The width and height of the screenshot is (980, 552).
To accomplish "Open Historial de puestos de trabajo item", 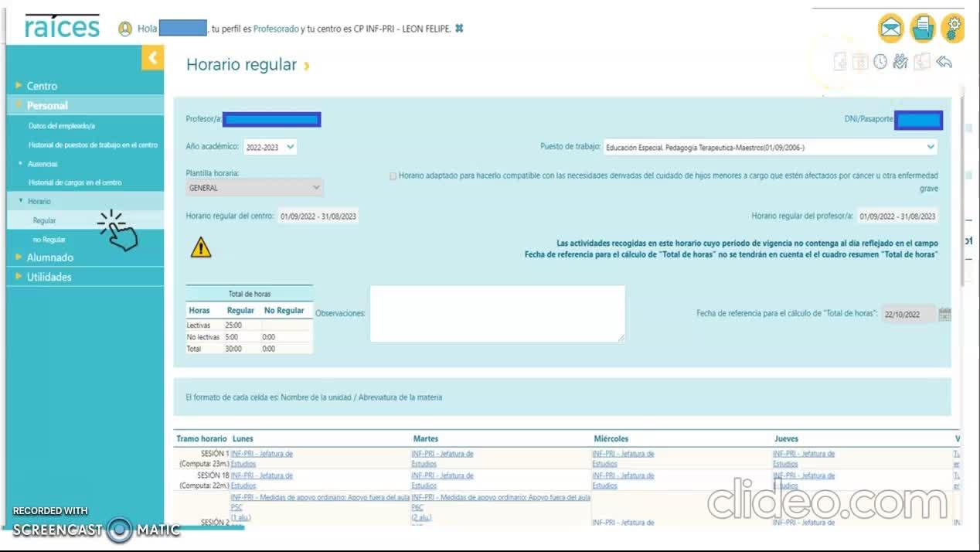I will pos(93,145).
